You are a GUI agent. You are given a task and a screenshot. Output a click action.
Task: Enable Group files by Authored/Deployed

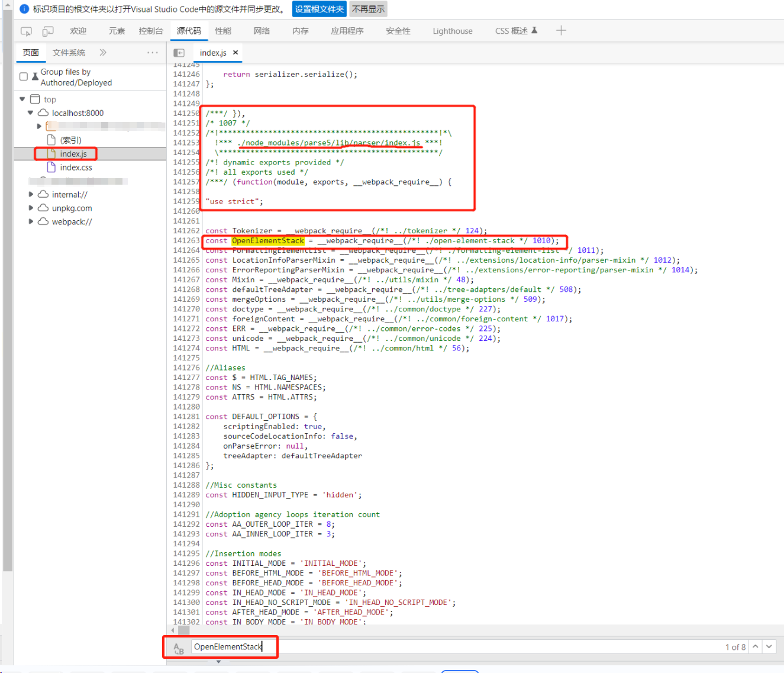pos(23,76)
